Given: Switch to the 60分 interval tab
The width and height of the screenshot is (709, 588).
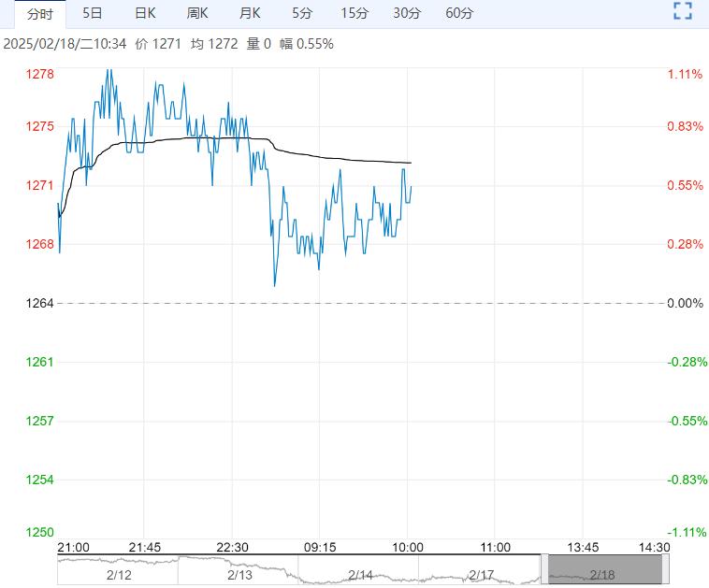Looking at the screenshot, I should click(459, 13).
